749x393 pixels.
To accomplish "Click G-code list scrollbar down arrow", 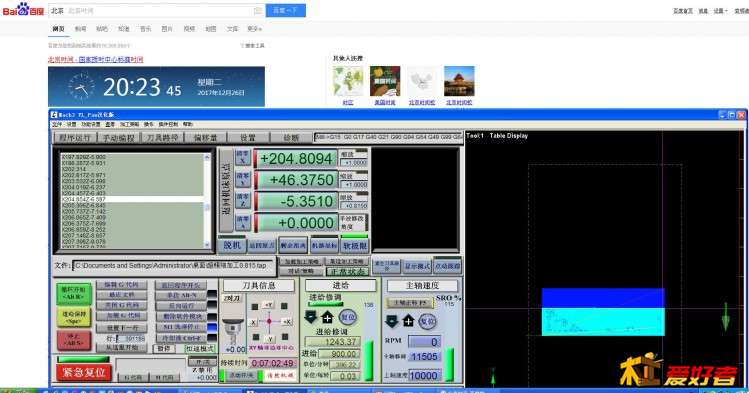I will 207,245.
